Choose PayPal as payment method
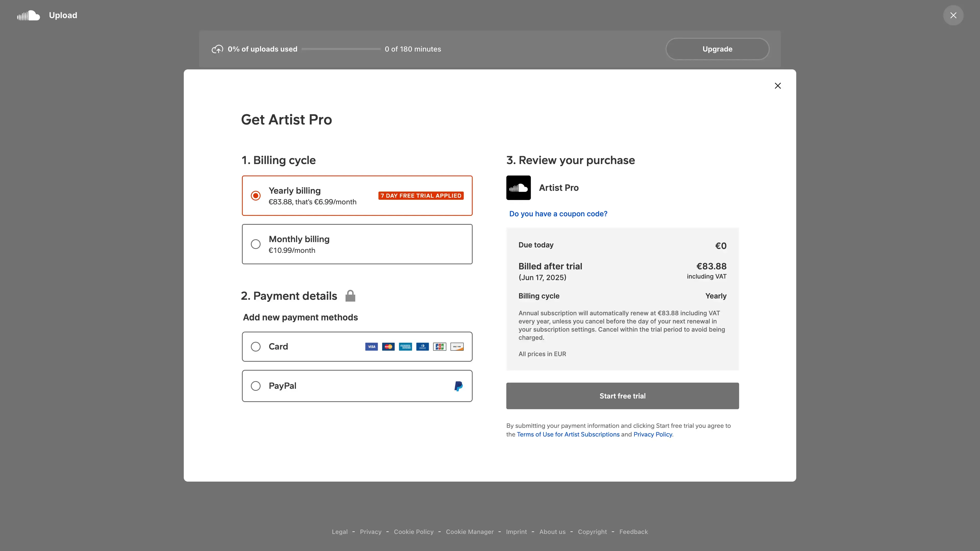The width and height of the screenshot is (980, 551). click(256, 386)
